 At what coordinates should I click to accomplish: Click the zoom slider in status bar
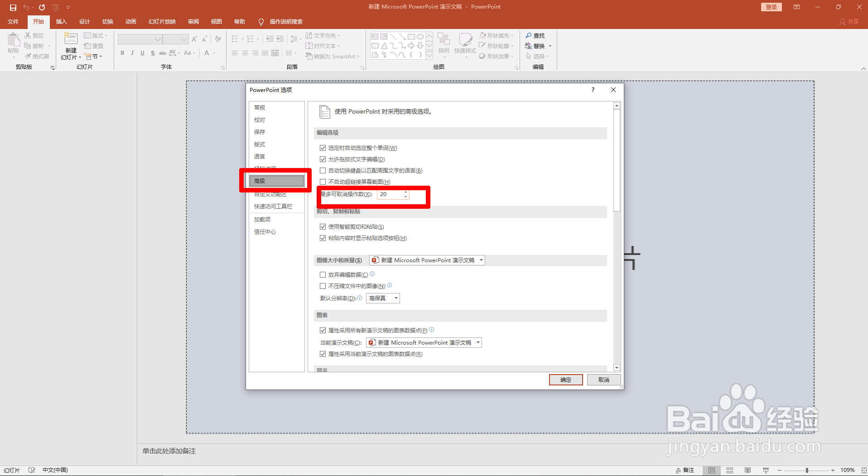click(x=807, y=471)
